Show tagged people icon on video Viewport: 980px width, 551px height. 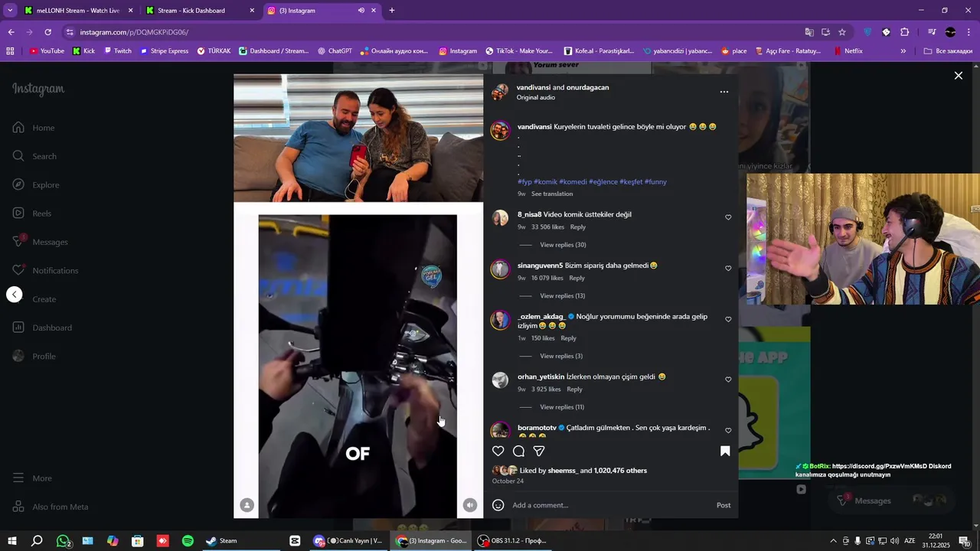click(x=247, y=505)
